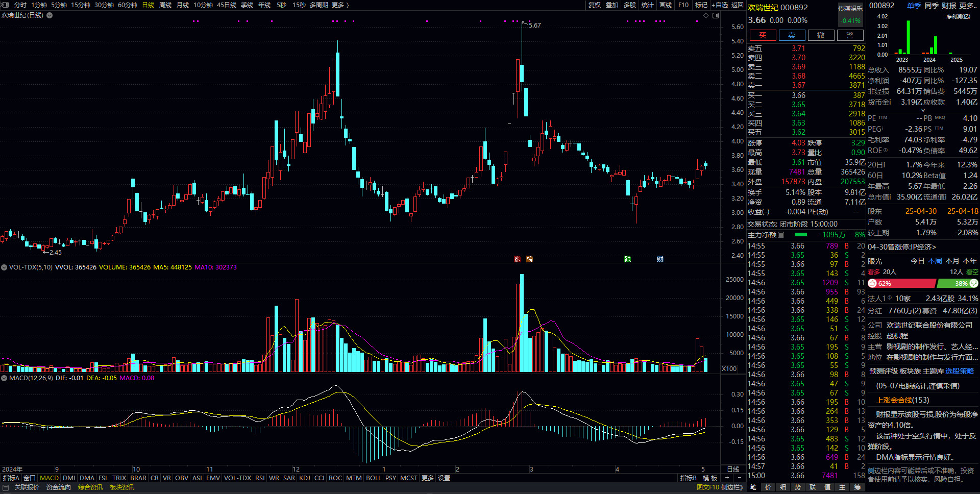The width and height of the screenshot is (980, 494).
Task: Click the red 买 buy button
Action: tap(763, 35)
